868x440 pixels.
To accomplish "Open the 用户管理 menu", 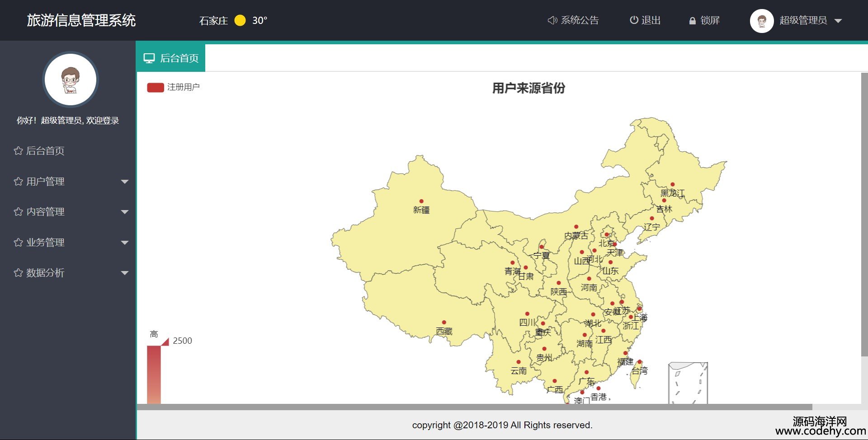I will point(68,182).
